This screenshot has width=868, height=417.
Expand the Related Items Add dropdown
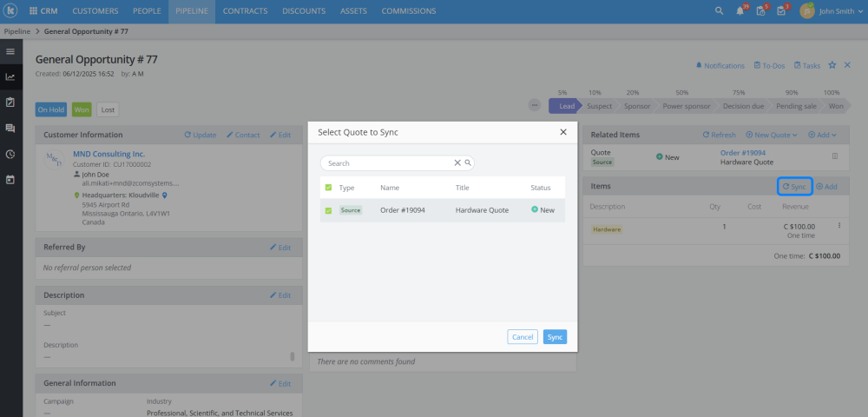click(x=822, y=135)
